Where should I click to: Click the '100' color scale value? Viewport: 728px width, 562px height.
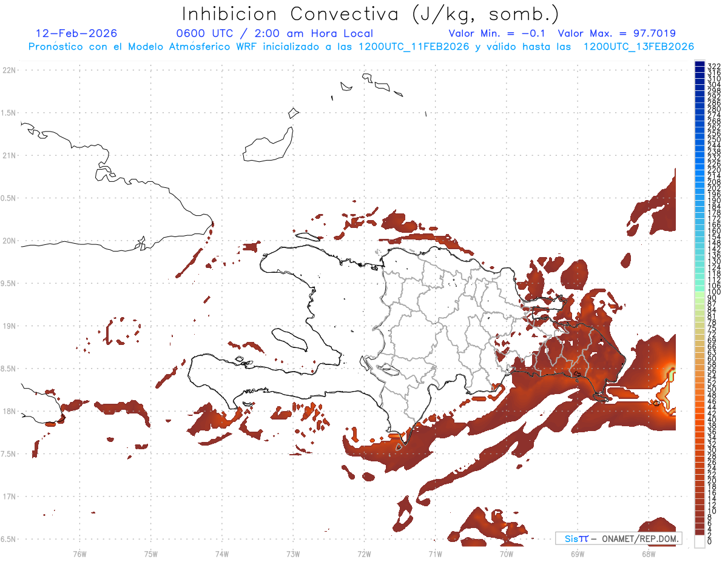pos(713,292)
